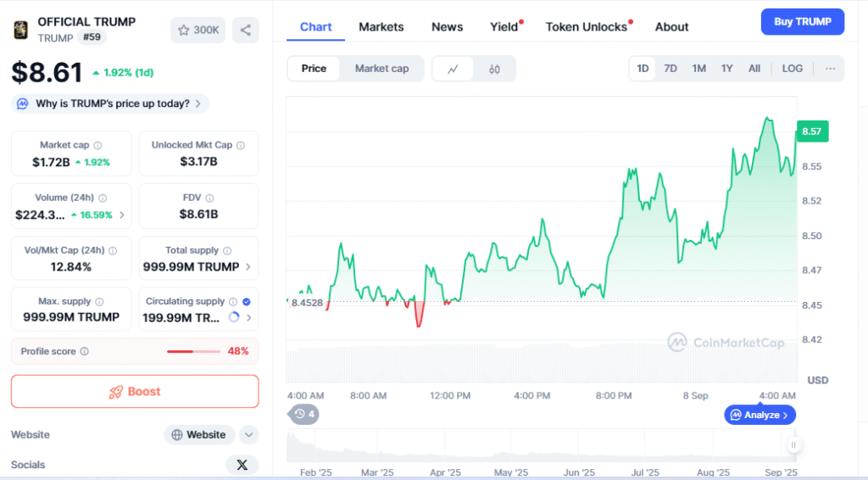Viewport: 868px width, 480px height.
Task: Open Volume (24h) info icon
Action: point(103,198)
